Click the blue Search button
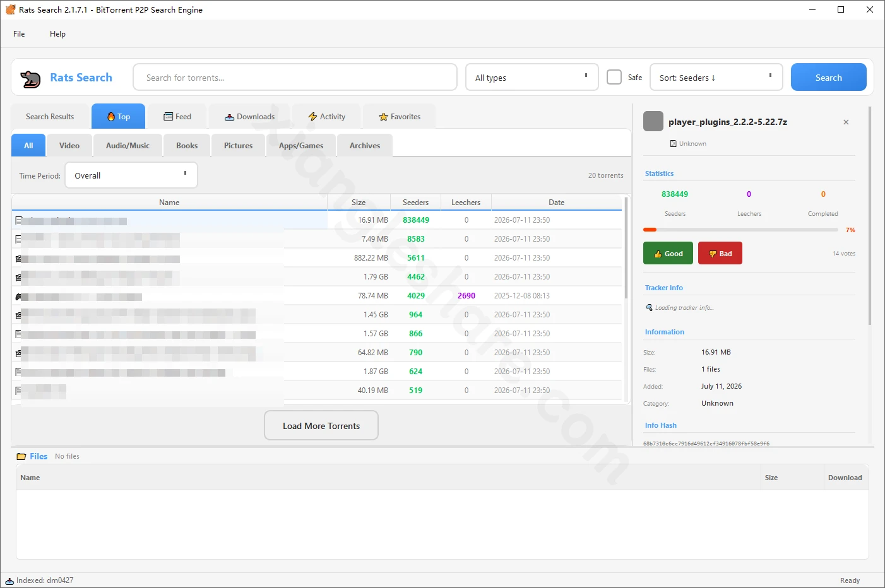Screen dimensions: 885x588 (x=828, y=77)
